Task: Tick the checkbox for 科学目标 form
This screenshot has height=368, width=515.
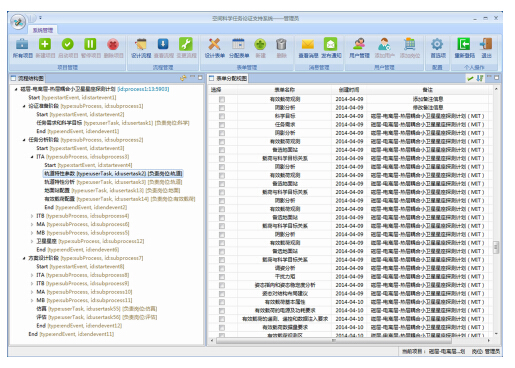Action: click(222, 116)
